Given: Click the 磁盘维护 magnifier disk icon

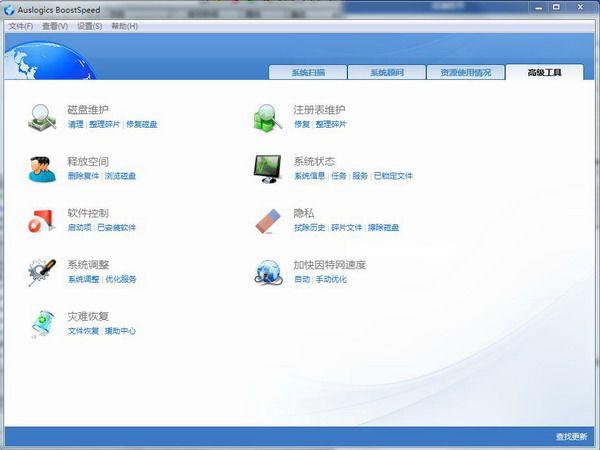Looking at the screenshot, I should [x=42, y=117].
